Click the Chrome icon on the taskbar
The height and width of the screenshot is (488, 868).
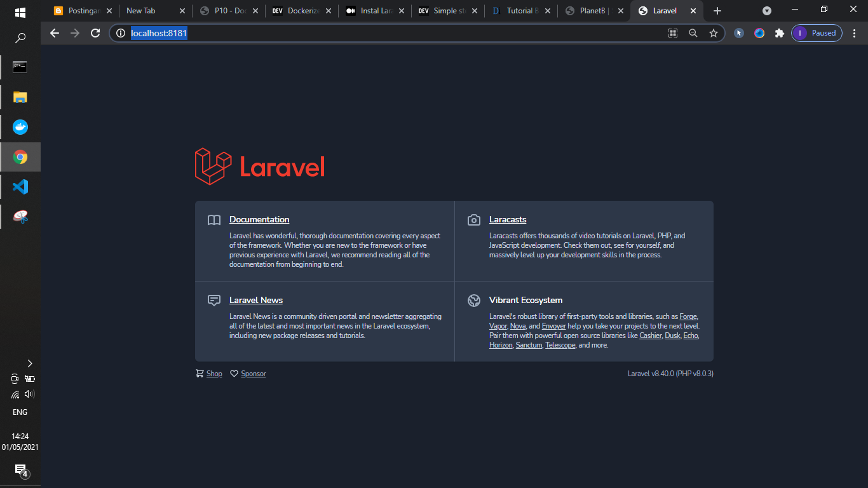click(x=20, y=157)
